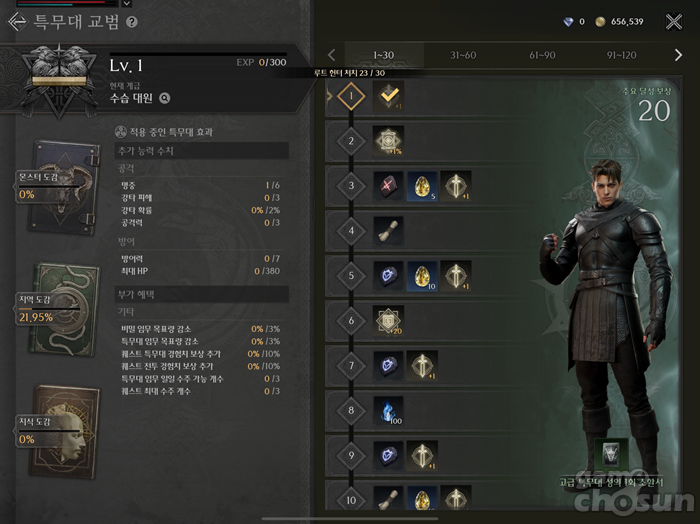Viewport: 700px width, 524px height.
Task: Select the scroll reward at level 4
Action: (x=388, y=230)
